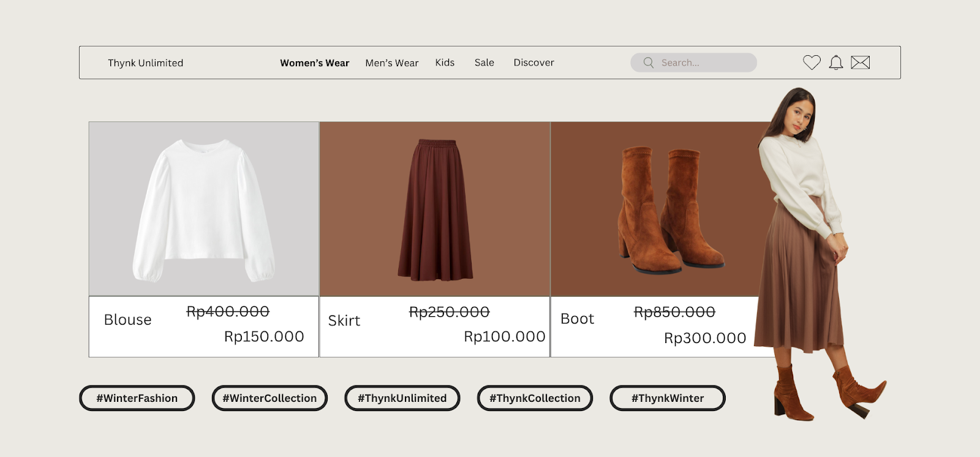This screenshot has width=980, height=457.
Task: Open messages with the envelope icon
Action: pos(861,62)
